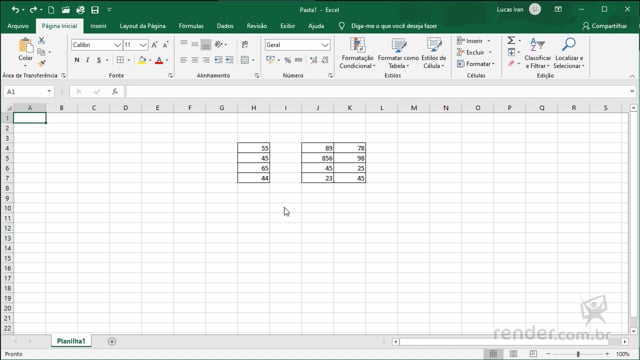Screen dimensions: 640x360
Task: Select the Planilha1 sheet tab
Action: tap(71, 341)
